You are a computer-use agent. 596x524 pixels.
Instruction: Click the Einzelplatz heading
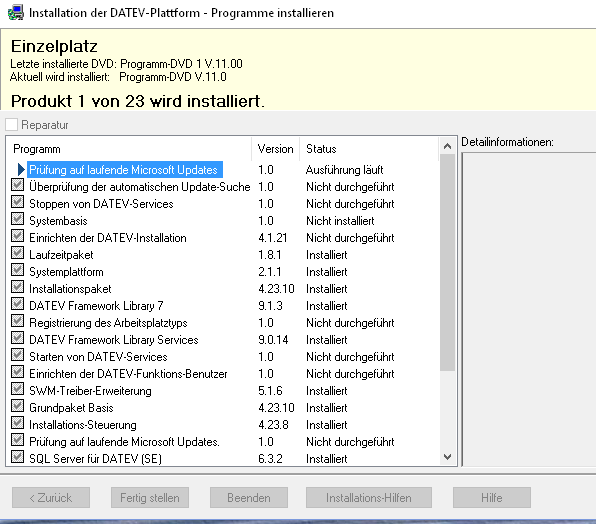(54, 46)
